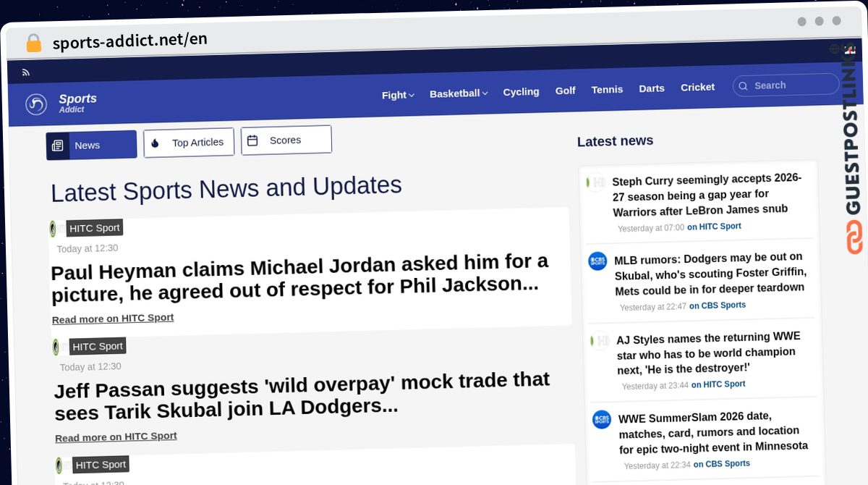868x485 pixels.
Task: Click the flame icon in Top Articles
Action: pos(155,143)
